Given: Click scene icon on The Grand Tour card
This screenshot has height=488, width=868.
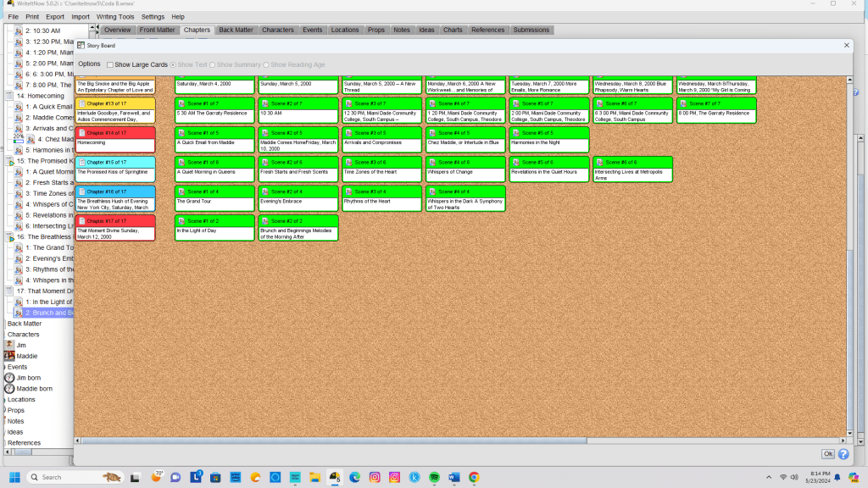Looking at the screenshot, I should pyautogui.click(x=181, y=191).
